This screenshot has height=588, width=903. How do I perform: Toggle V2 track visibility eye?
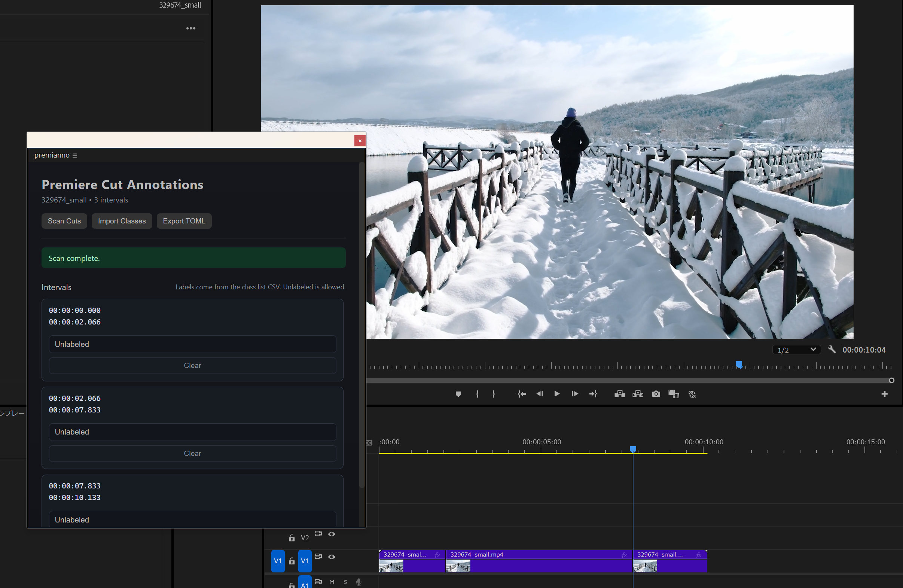[332, 534]
